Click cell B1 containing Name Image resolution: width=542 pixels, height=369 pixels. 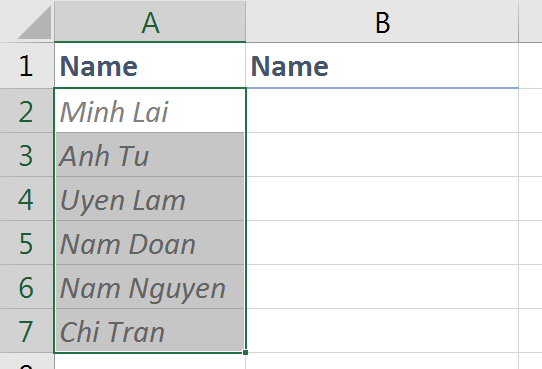point(382,65)
